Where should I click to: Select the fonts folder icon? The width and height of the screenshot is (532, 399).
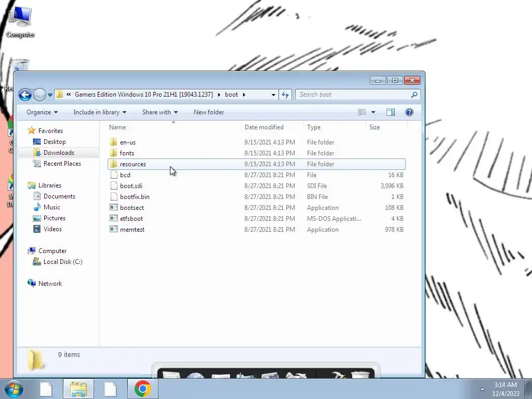pyautogui.click(x=114, y=153)
